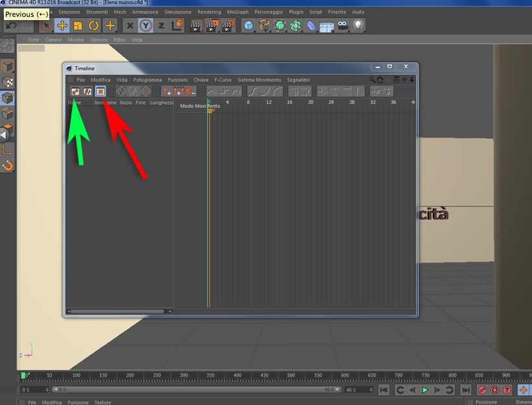Click Timeline ease-in ease-out curve icon
Image resolution: width=532 pixels, height=405 pixels.
253,92
